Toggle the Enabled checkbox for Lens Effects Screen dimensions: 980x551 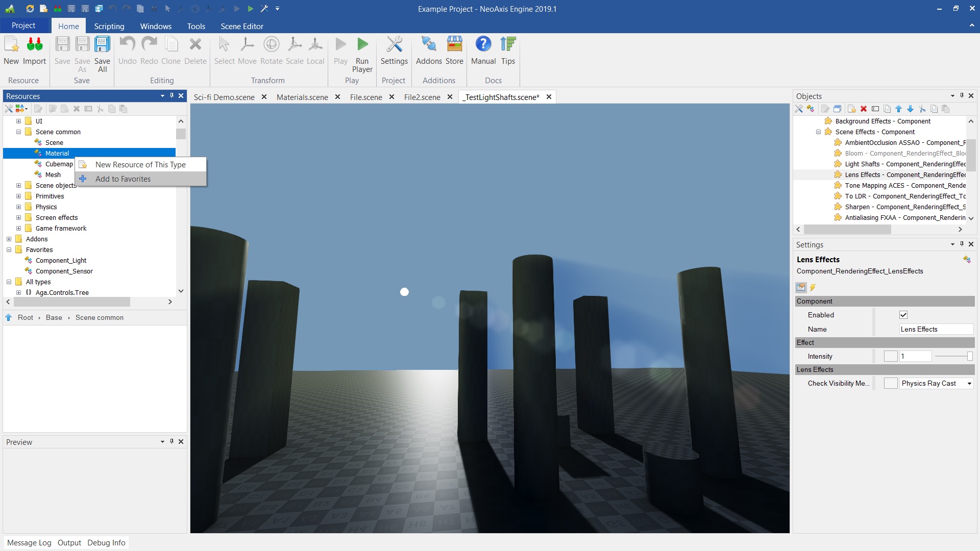click(x=903, y=315)
